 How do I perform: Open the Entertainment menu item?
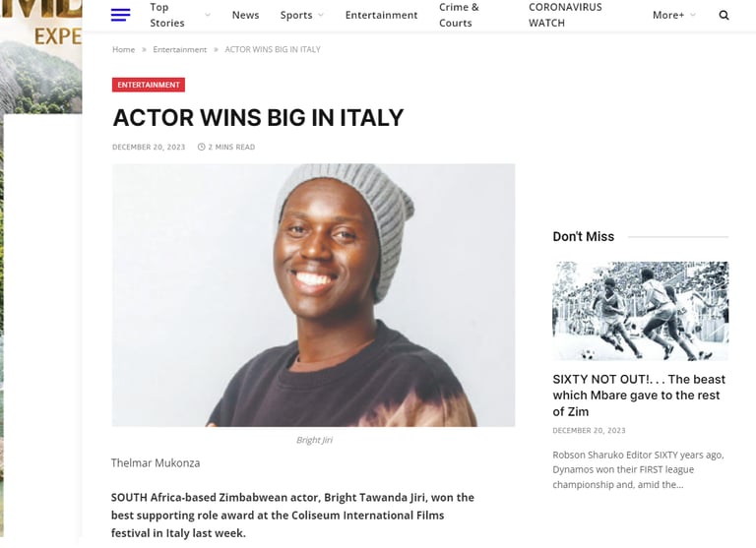point(381,15)
